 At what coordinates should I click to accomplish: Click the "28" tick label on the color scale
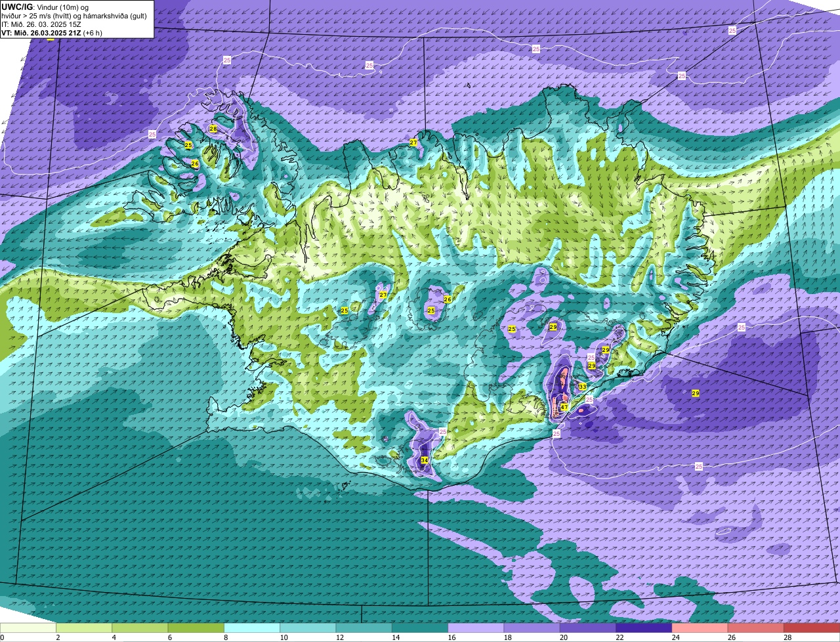[787, 637]
